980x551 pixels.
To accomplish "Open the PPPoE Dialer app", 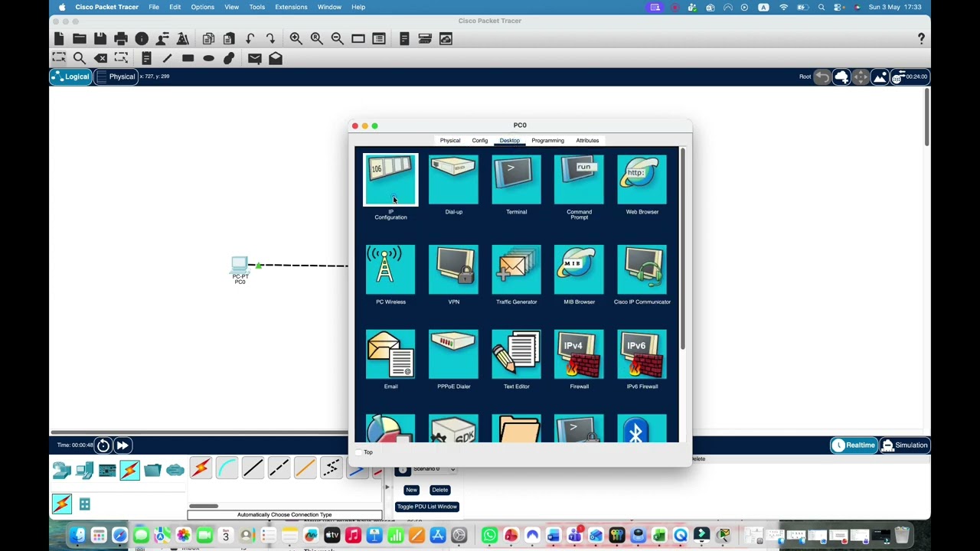I will [x=453, y=354].
